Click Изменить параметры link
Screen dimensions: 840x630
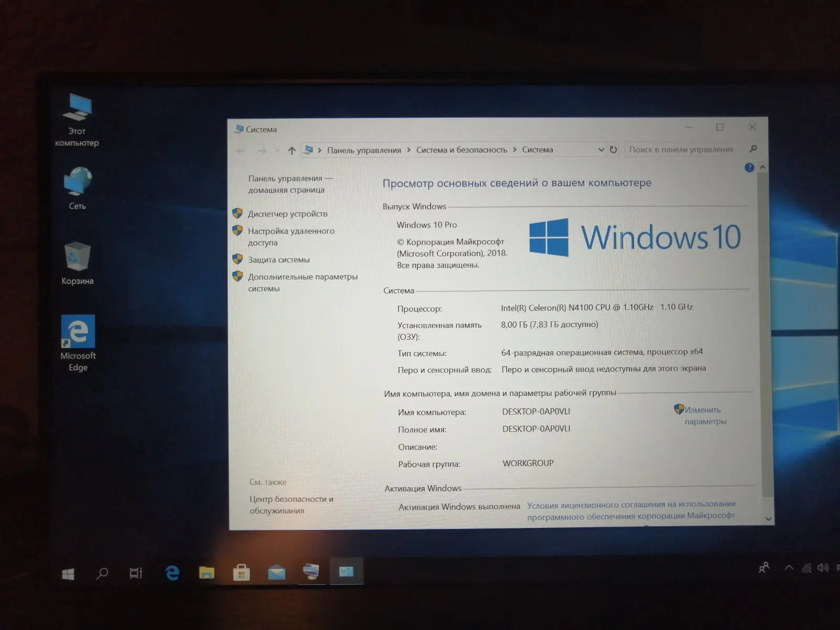click(705, 415)
